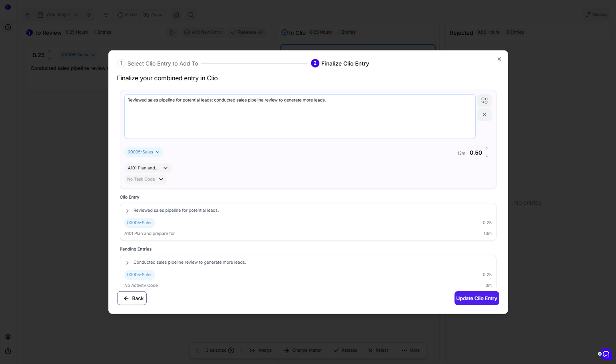Image resolution: width=616 pixels, height=364 pixels.
Task: Open the A101 Plan and... activity code dropdown
Action: coord(148,168)
